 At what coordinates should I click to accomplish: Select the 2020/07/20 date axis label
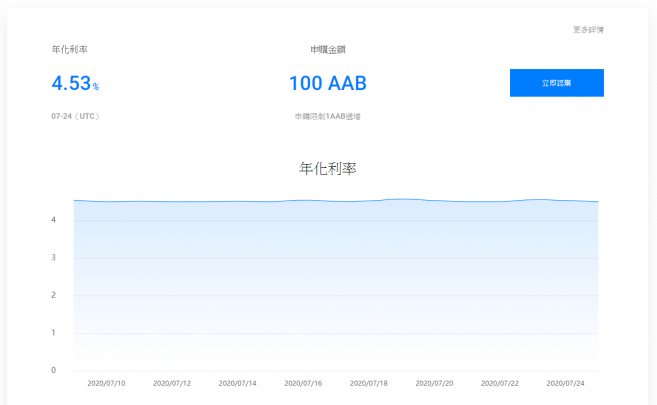pyautogui.click(x=434, y=383)
